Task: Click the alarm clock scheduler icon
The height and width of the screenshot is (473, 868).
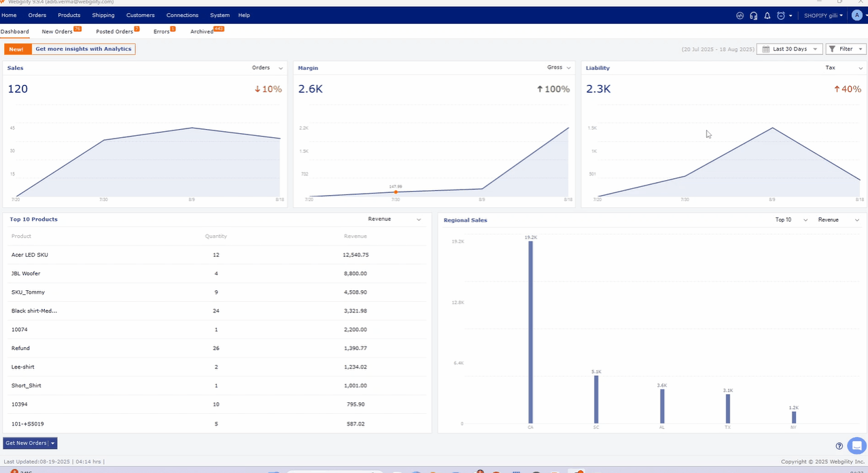Action: coord(782,16)
